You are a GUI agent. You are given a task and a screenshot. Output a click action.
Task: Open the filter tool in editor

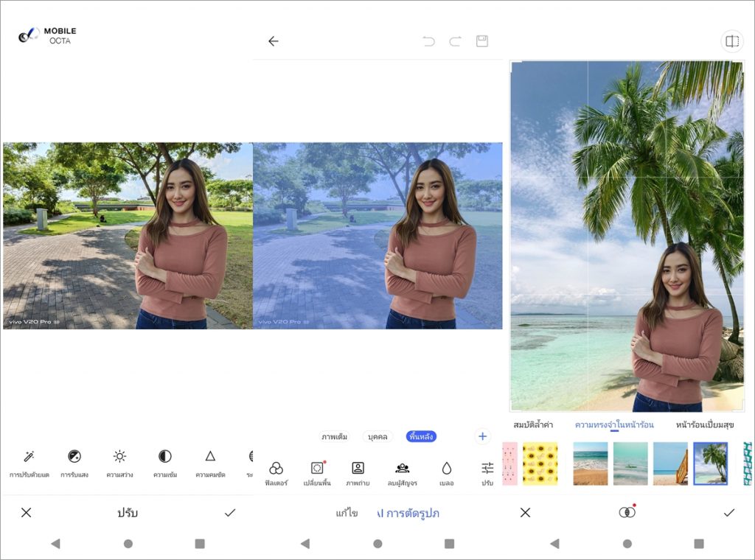point(276,469)
